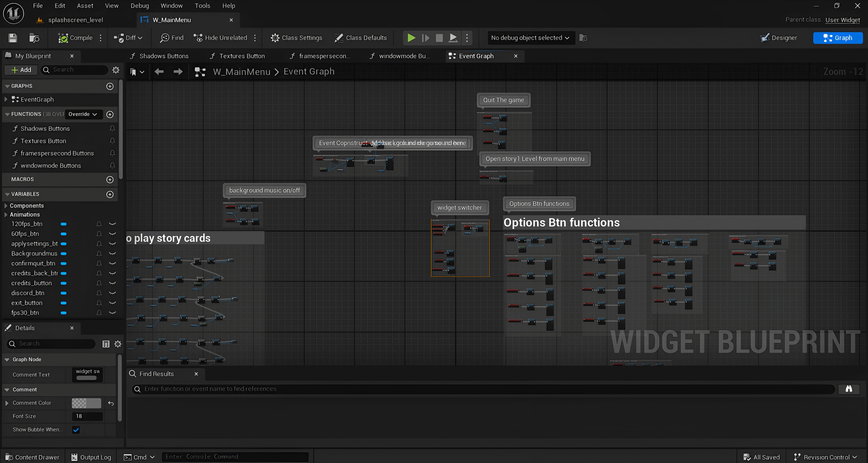This screenshot has height=463, width=868.
Task: Open compile options menu dots
Action: (x=100, y=38)
